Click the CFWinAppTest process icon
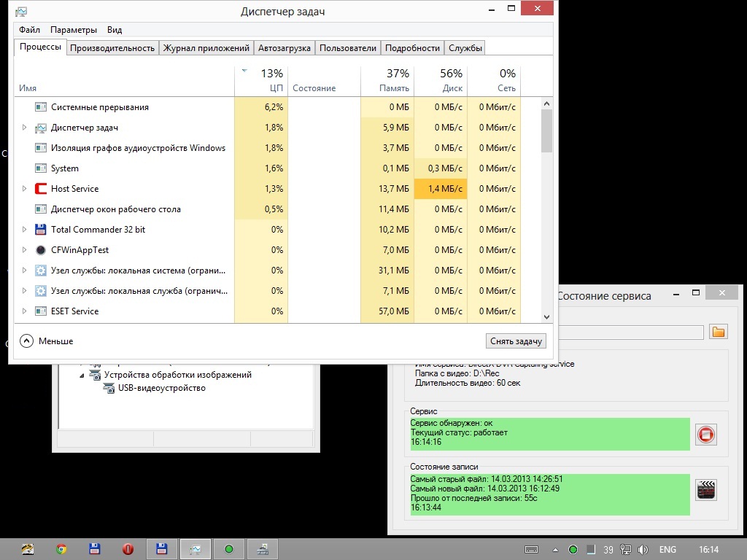 pyautogui.click(x=41, y=250)
